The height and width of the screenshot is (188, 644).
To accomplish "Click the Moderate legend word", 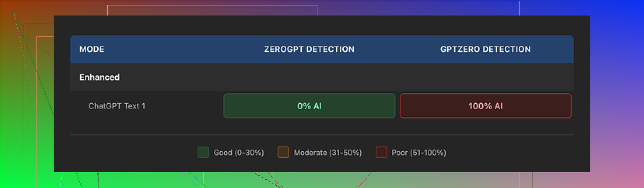I will coord(310,153).
